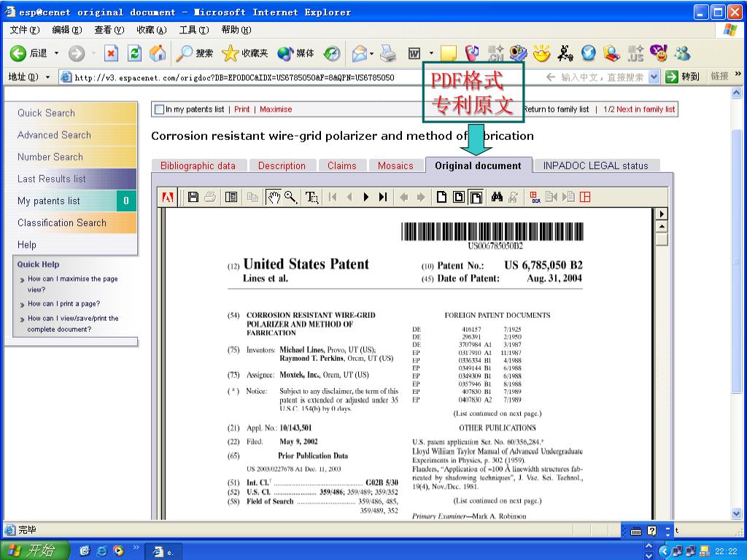Viewport: 747px width, 560px height.
Task: Open the 查看(V) menu
Action: (109, 30)
